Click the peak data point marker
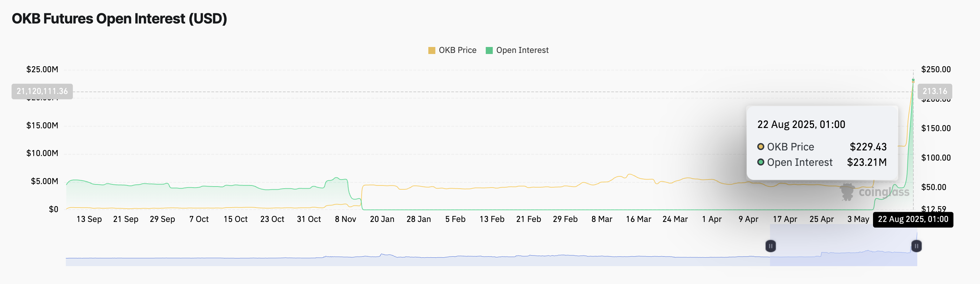 pyautogui.click(x=913, y=80)
